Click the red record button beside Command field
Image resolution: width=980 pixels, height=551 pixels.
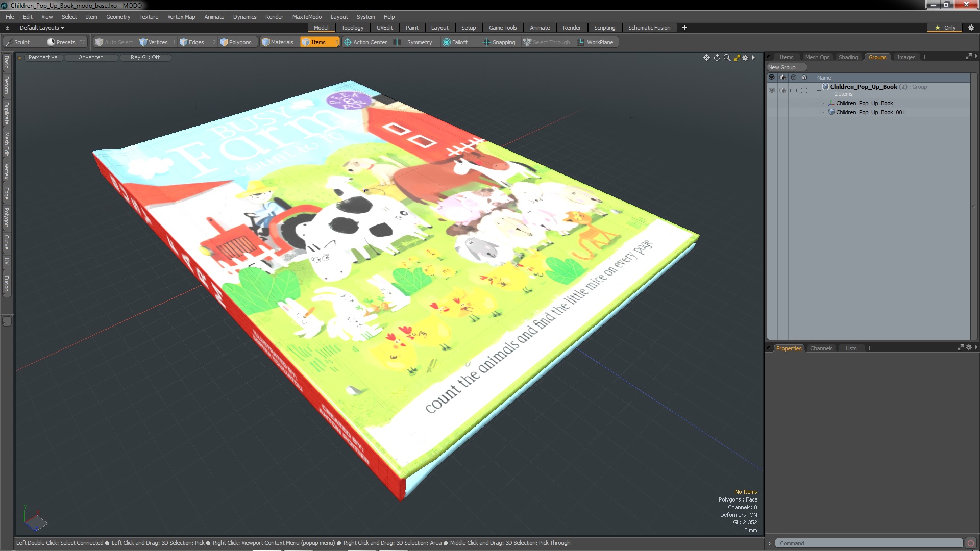971,543
